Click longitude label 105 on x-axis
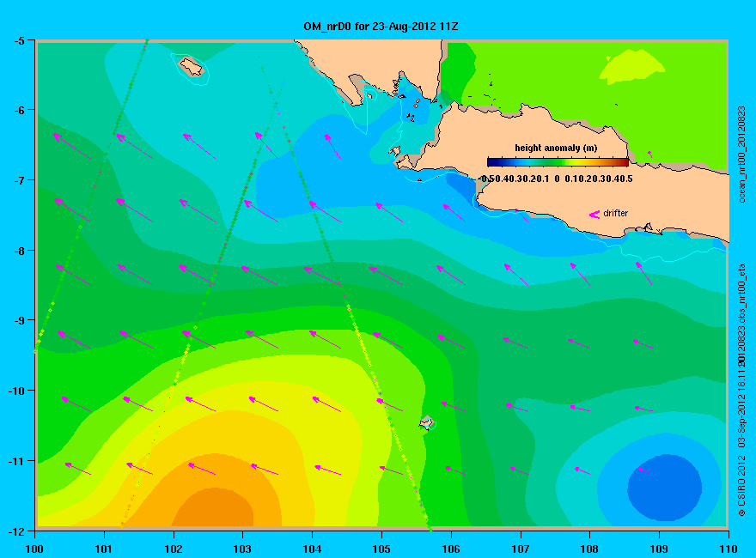 click(x=381, y=549)
